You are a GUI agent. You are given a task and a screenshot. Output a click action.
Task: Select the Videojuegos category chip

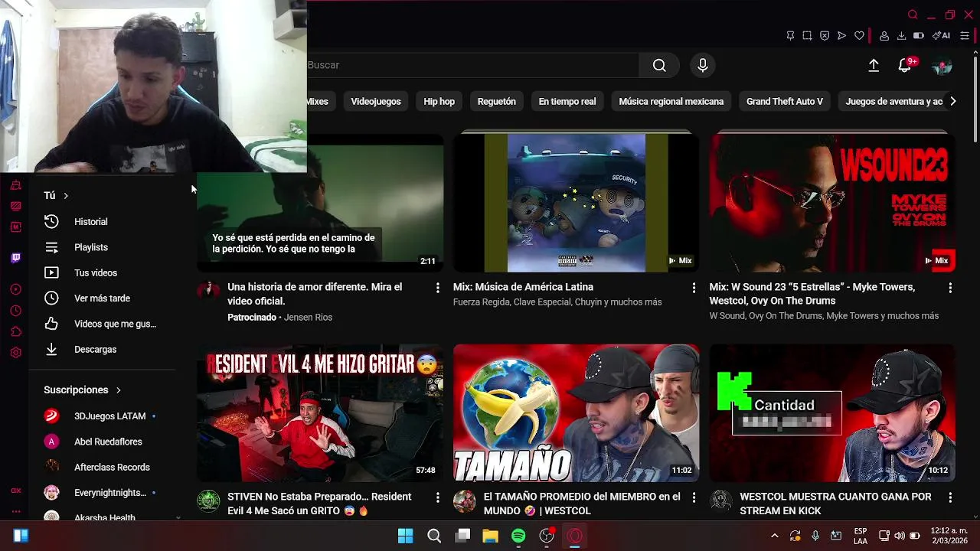376,101
